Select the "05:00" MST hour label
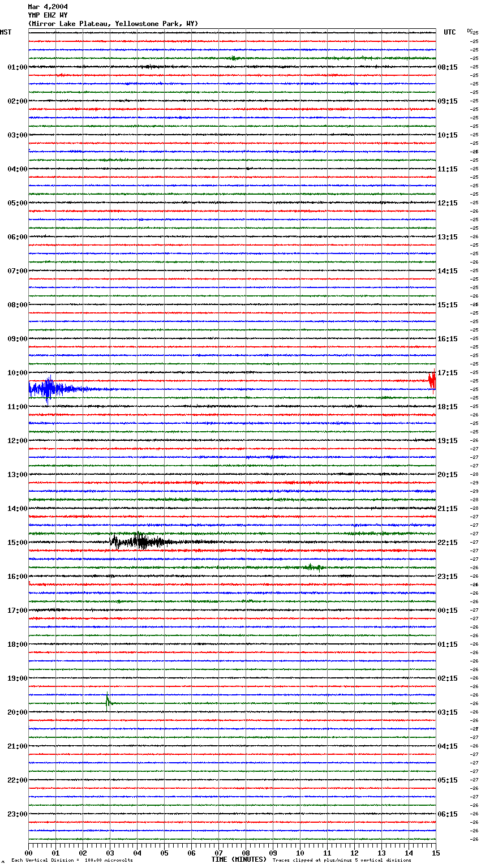 coord(18,203)
